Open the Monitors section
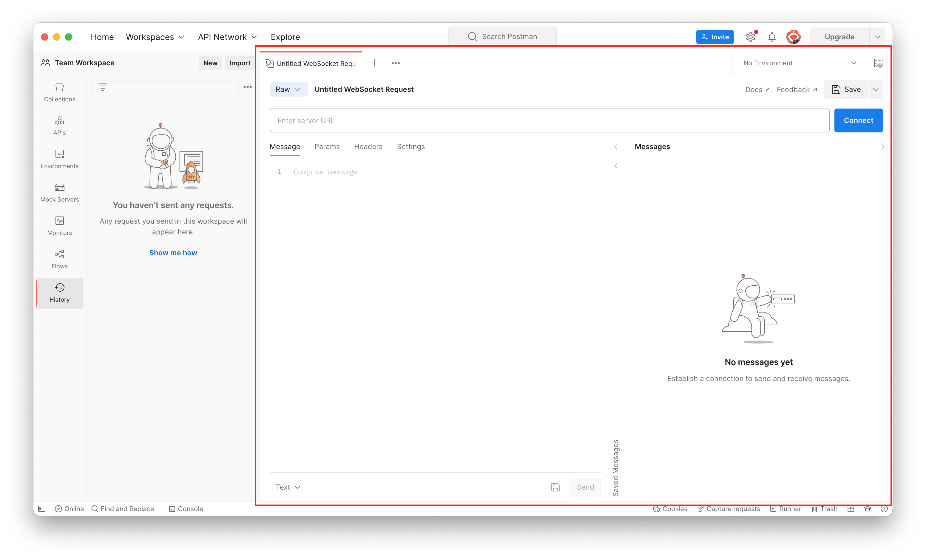Screen dimensions: 926x560 (59, 226)
